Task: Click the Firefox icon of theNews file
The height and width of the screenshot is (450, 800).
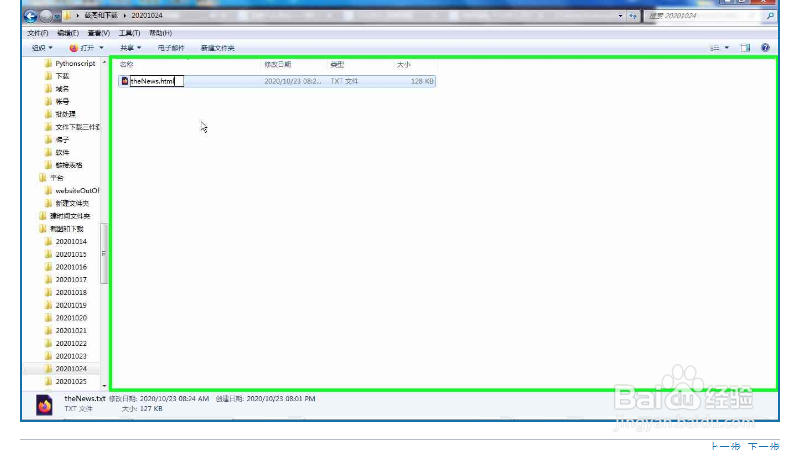Action: [x=124, y=81]
